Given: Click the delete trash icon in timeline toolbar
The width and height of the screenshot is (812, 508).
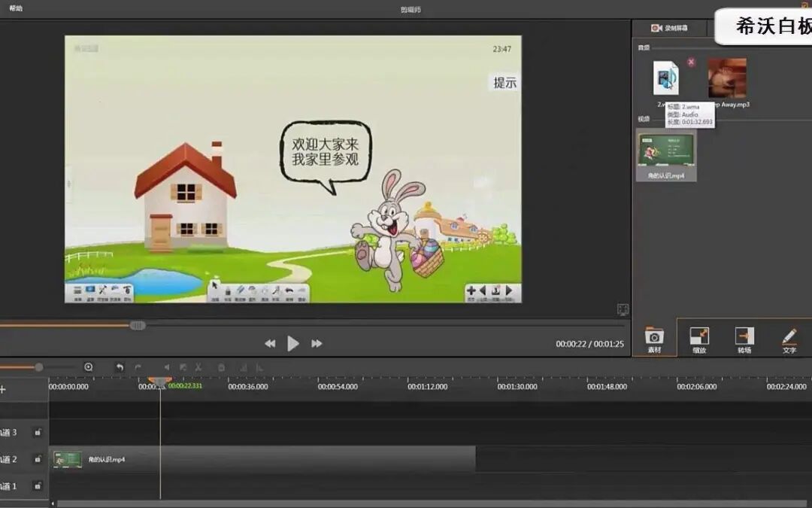Looking at the screenshot, I should (221, 367).
